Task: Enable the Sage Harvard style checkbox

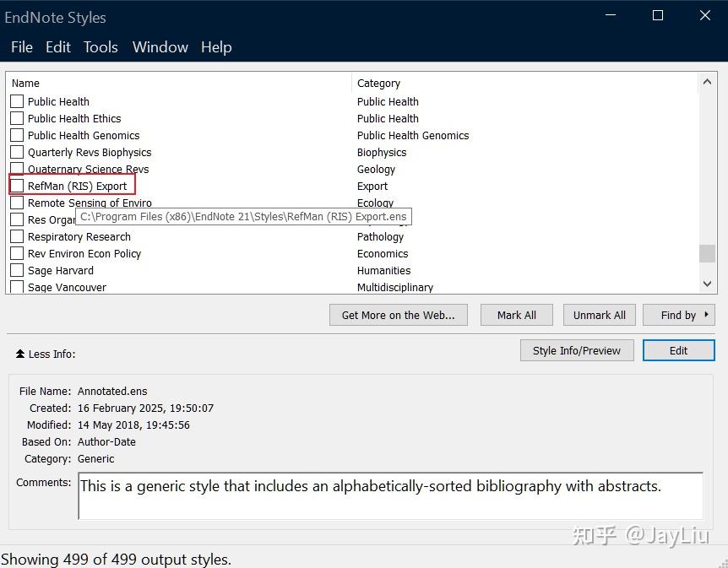Action: (17, 270)
